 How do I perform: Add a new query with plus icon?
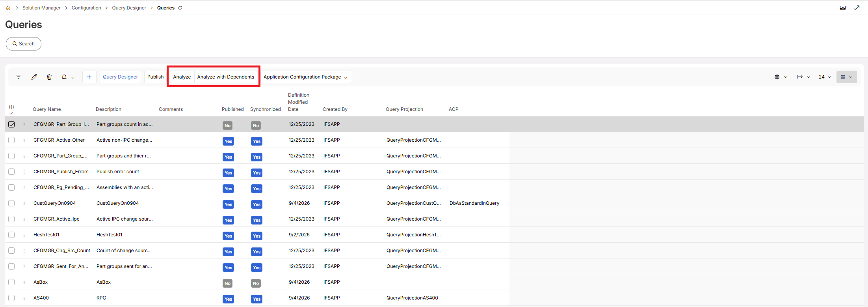click(89, 77)
